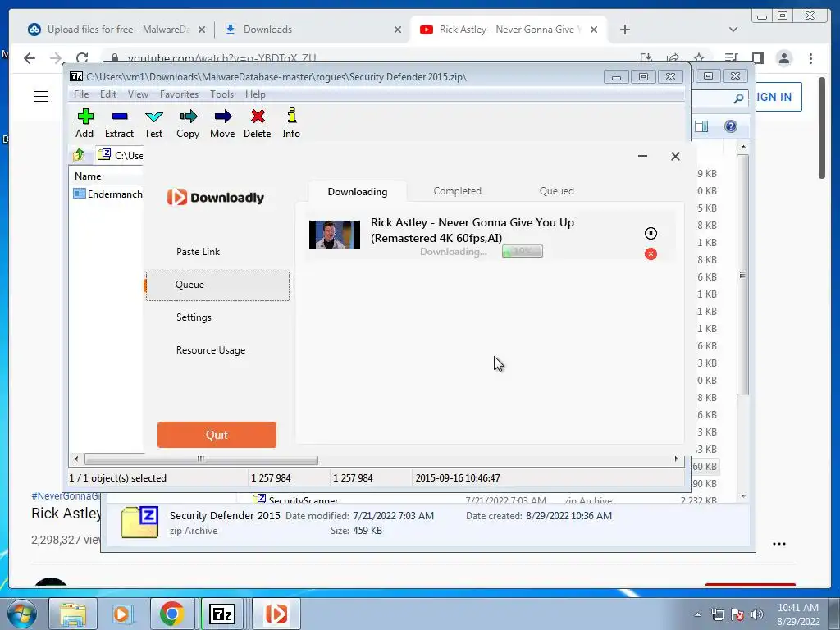The width and height of the screenshot is (840, 630).
Task: Open Downloadly from the taskbar
Action: tap(276, 614)
